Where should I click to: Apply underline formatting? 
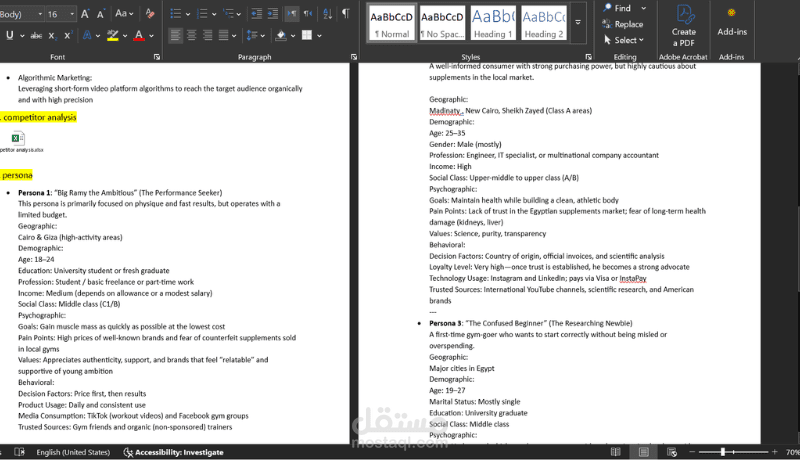point(10,35)
